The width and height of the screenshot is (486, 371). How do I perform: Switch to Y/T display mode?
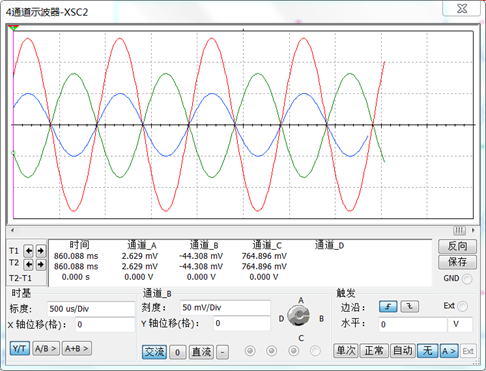coord(19,349)
